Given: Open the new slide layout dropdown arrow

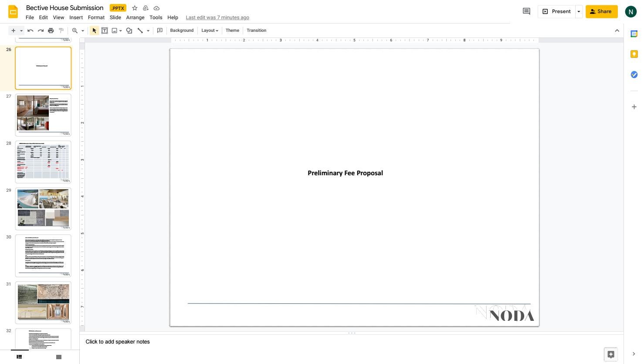Looking at the screenshot, I should (x=21, y=31).
